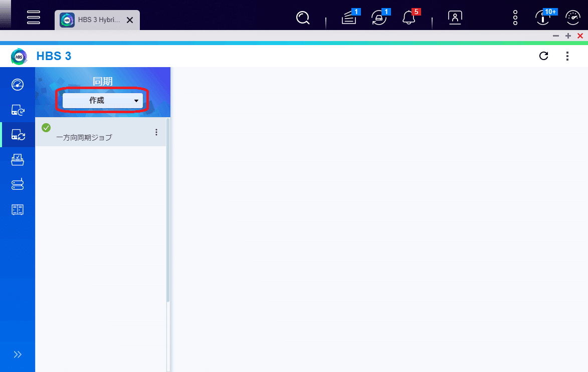Go to Overview in HBS sidebar

coord(17,85)
